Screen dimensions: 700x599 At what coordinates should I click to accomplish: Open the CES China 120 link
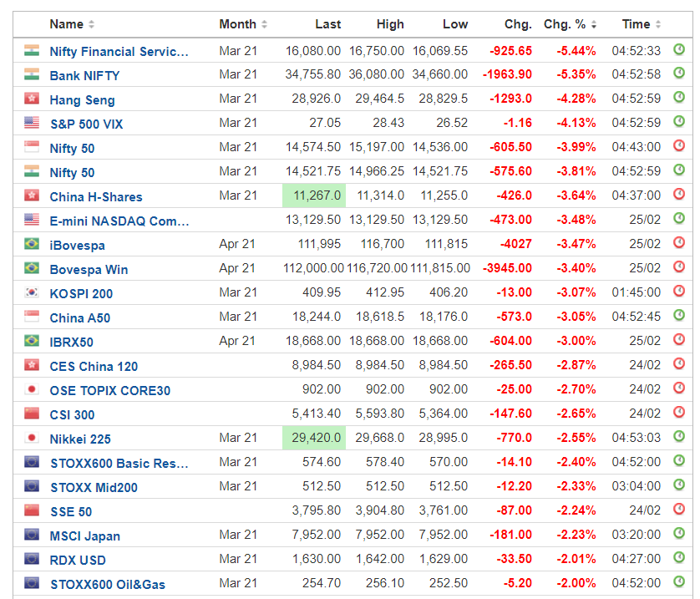(x=94, y=367)
